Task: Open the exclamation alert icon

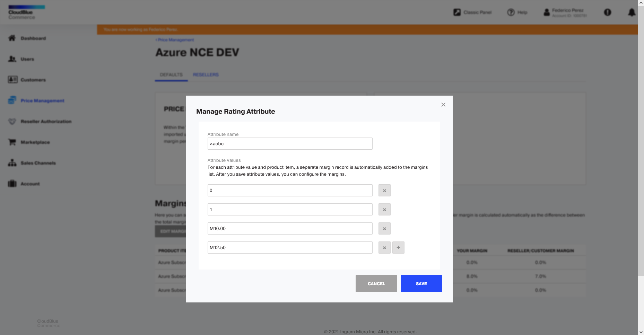Action: 608,12
